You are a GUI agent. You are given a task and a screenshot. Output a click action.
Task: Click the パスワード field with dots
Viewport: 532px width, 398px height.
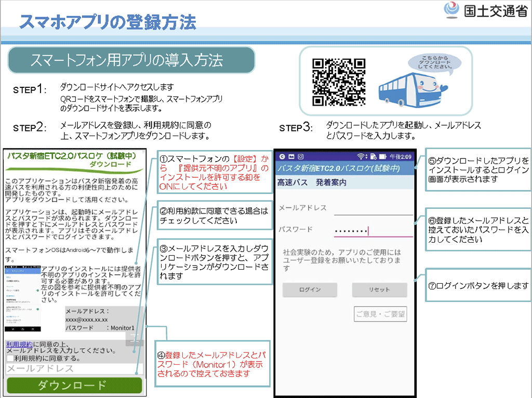[373, 231]
